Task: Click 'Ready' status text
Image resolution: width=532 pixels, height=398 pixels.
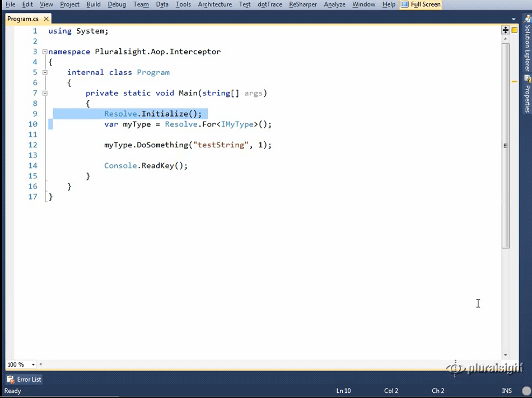Action: (x=12, y=391)
